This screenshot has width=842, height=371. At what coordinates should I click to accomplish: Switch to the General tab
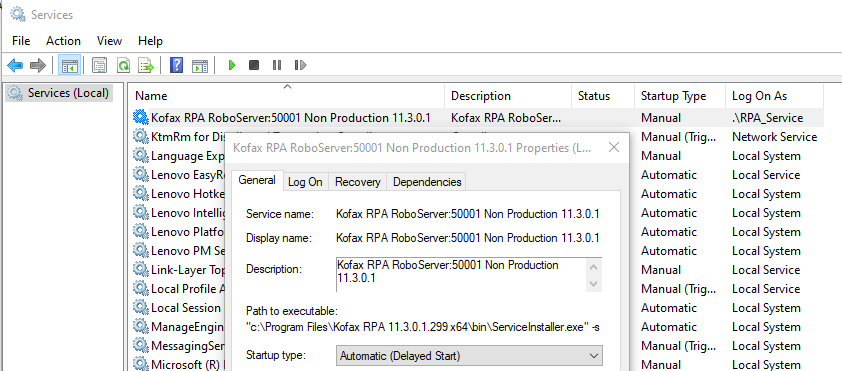(x=257, y=180)
